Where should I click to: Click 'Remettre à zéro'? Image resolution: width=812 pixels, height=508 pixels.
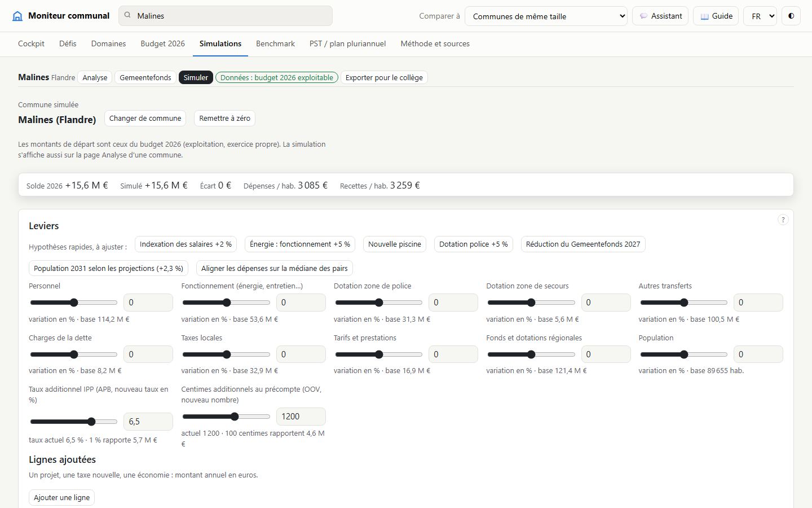tap(224, 119)
